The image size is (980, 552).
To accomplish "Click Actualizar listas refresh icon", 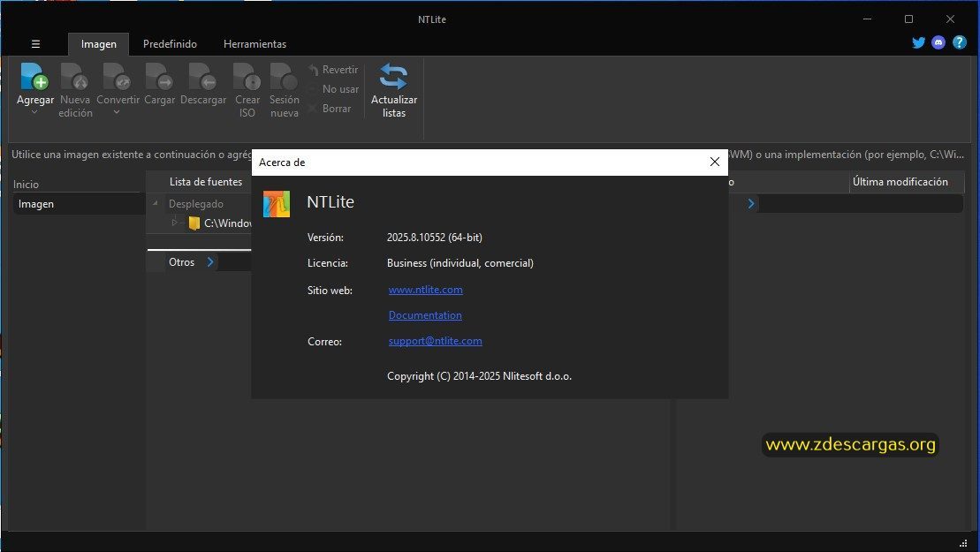I will point(394,77).
